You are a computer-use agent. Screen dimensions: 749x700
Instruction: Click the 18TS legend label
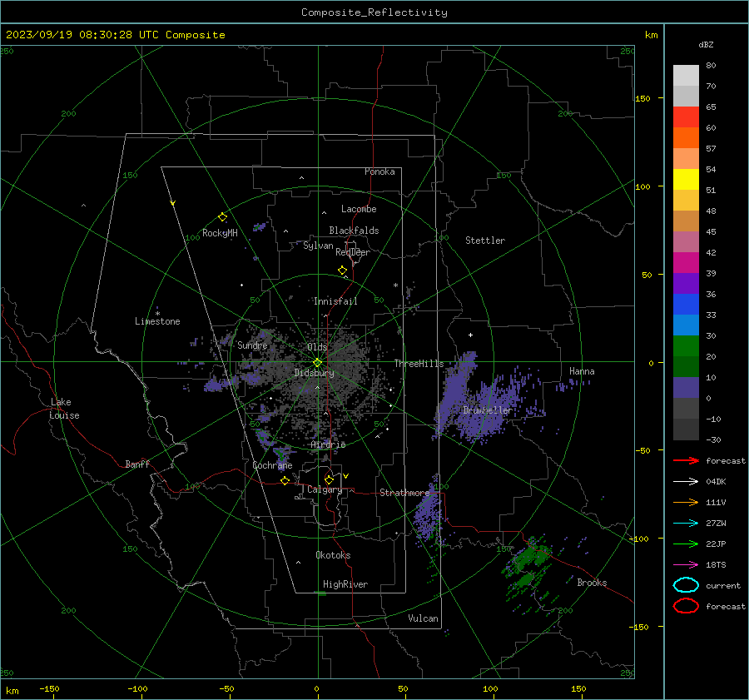716,565
